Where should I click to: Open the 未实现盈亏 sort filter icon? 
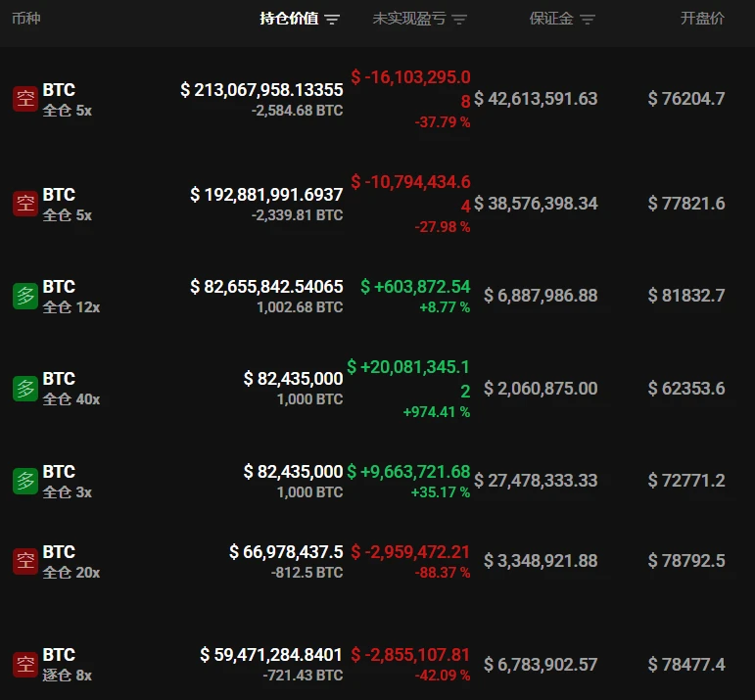460,20
